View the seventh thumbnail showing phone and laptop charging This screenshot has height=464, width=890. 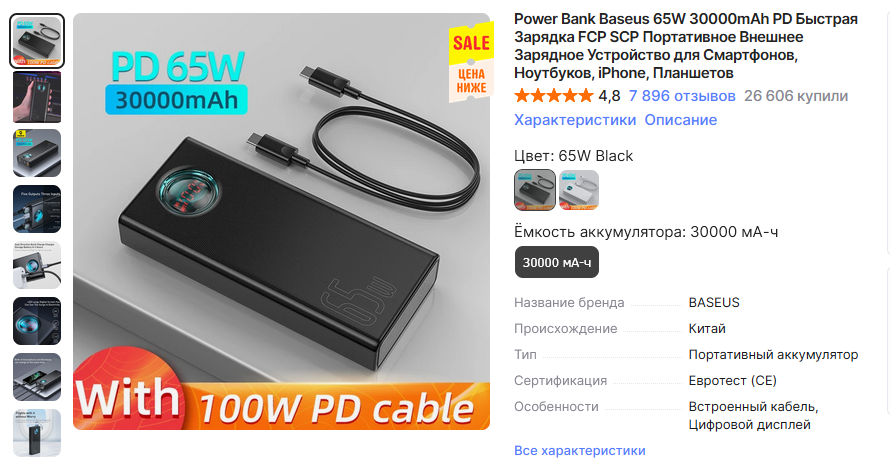[x=37, y=377]
